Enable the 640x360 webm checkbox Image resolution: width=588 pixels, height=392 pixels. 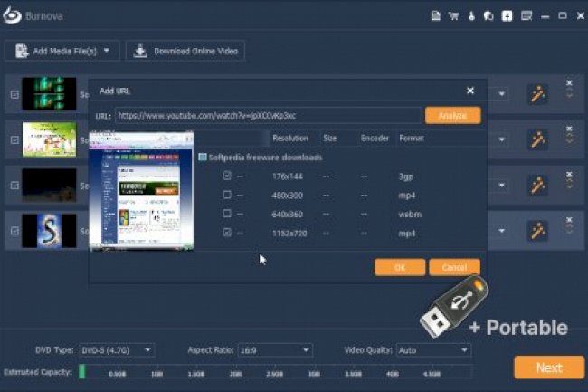pos(227,214)
